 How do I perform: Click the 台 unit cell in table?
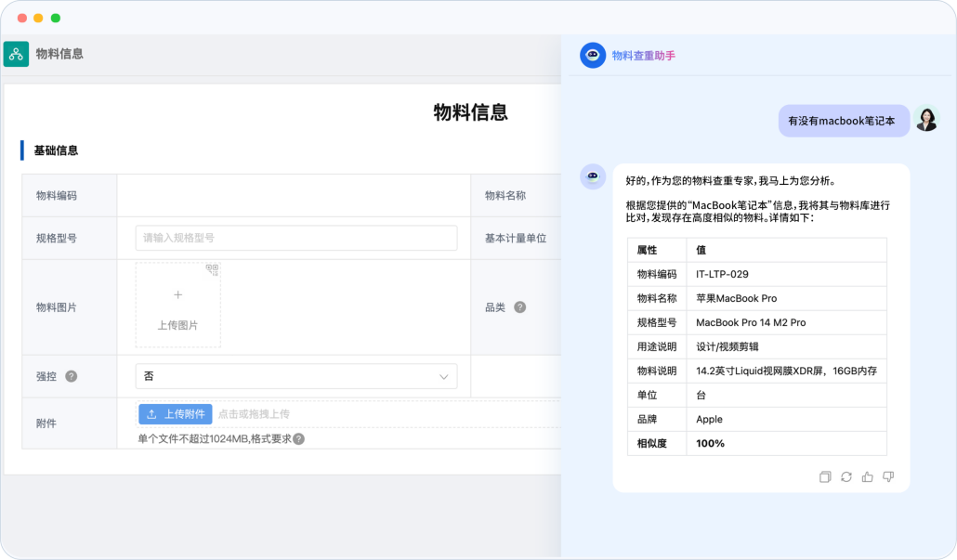click(786, 395)
